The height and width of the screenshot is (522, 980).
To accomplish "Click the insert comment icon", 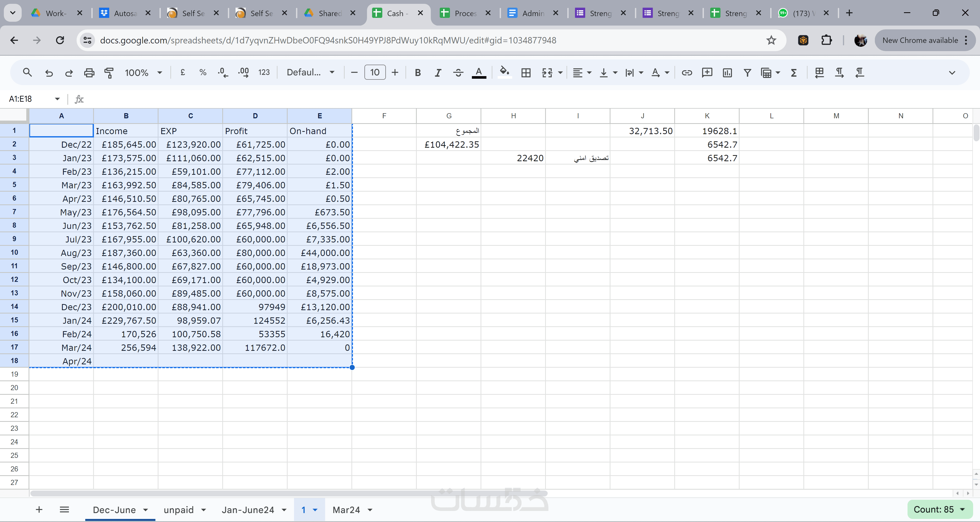I will coord(707,72).
